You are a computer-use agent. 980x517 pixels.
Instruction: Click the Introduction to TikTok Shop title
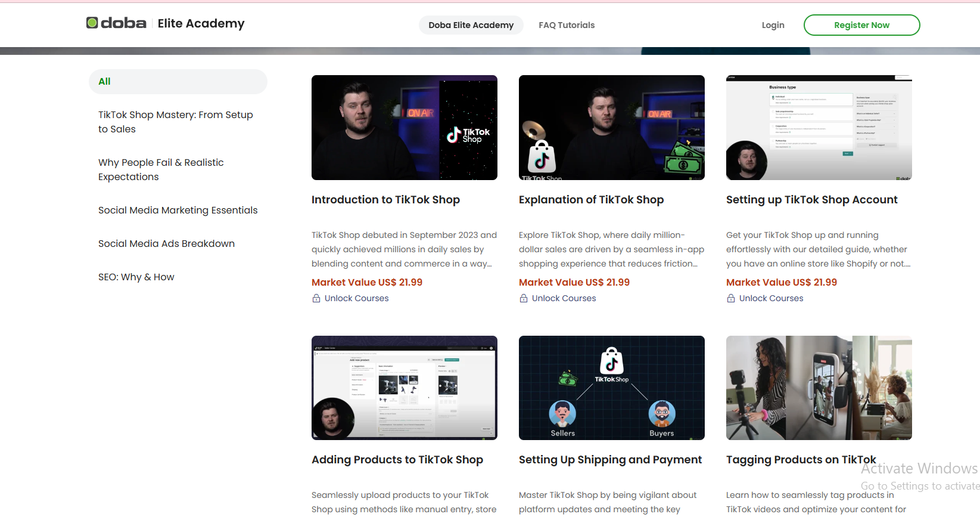pyautogui.click(x=385, y=200)
